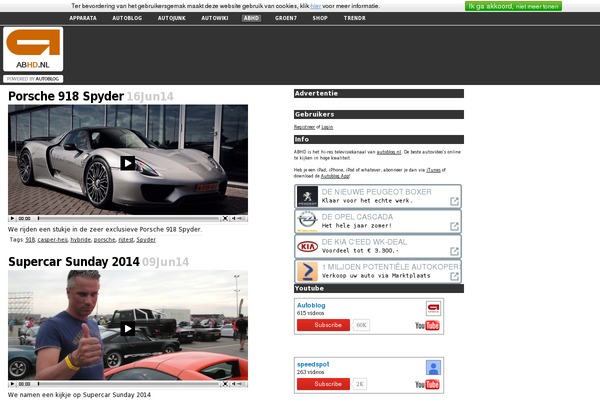The image size is (600, 400).
Task: Click the 'Spyder' tag link
Action: tap(146, 240)
